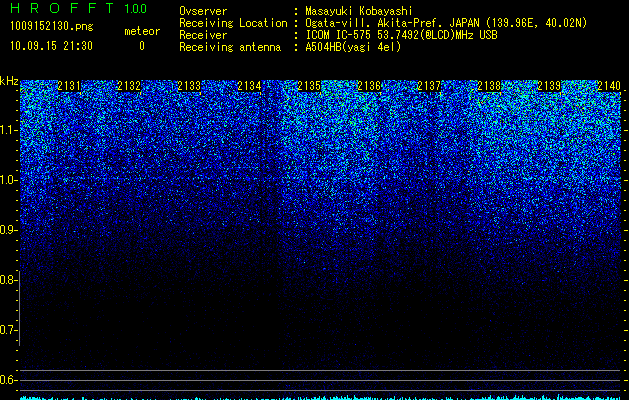The image size is (629, 400).
Task: Select the version number 1.0.0
Action: click(136, 9)
